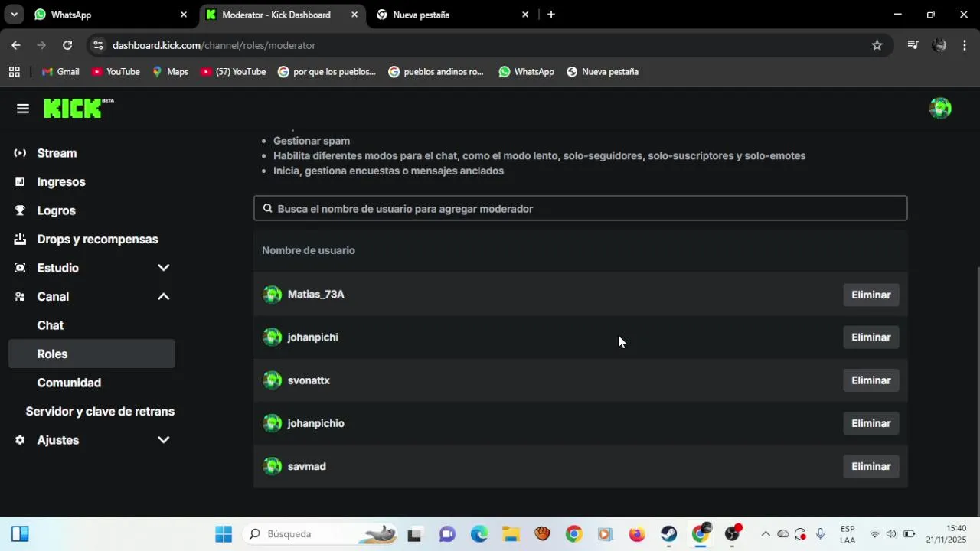This screenshot has width=980, height=551.
Task: Open Maps bookmark
Action: click(x=170, y=72)
